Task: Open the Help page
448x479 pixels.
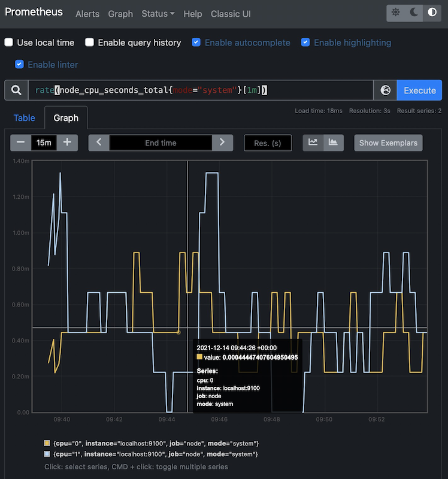Action: point(192,14)
